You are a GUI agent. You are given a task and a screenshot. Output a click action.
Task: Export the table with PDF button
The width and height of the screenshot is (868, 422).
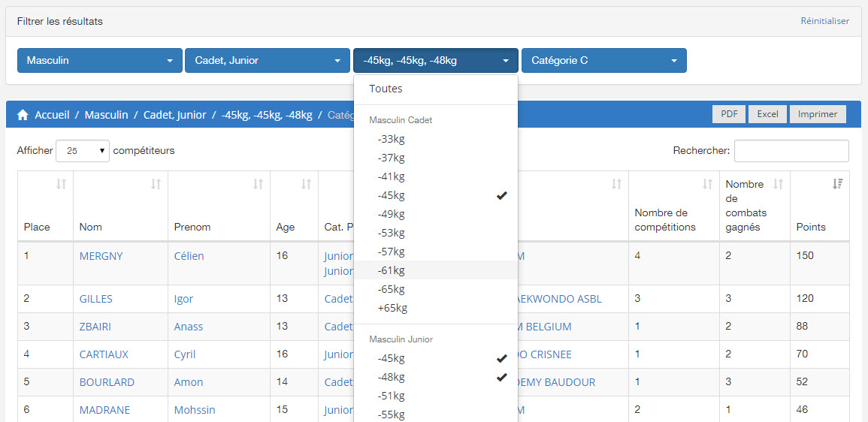point(728,114)
